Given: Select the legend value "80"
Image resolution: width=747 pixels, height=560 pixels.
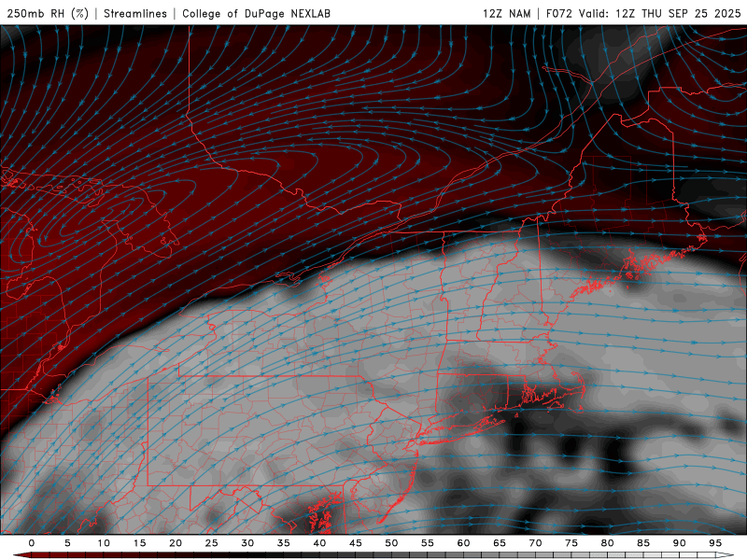Looking at the screenshot, I should [608, 543].
